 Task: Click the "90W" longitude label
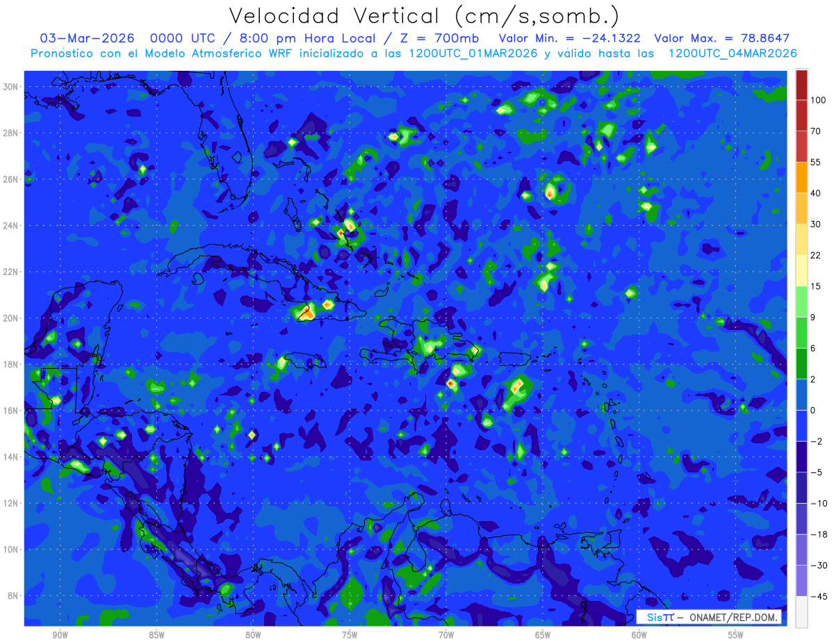tap(60, 636)
